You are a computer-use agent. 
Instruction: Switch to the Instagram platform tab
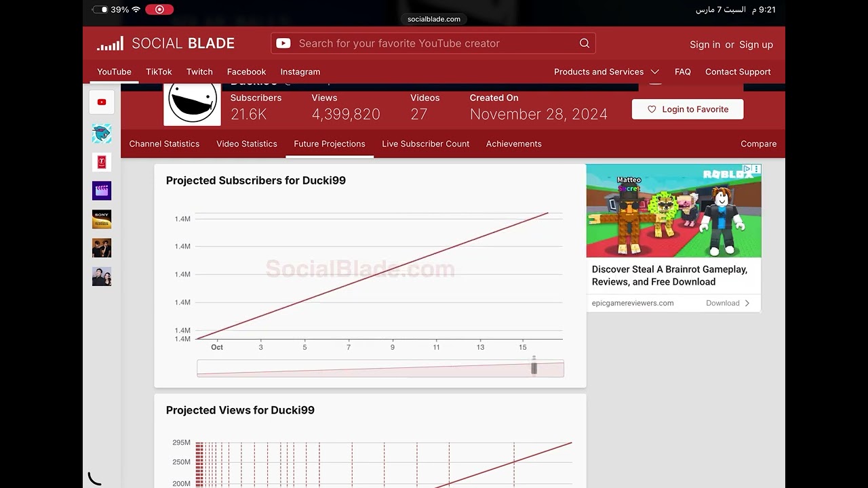click(300, 72)
